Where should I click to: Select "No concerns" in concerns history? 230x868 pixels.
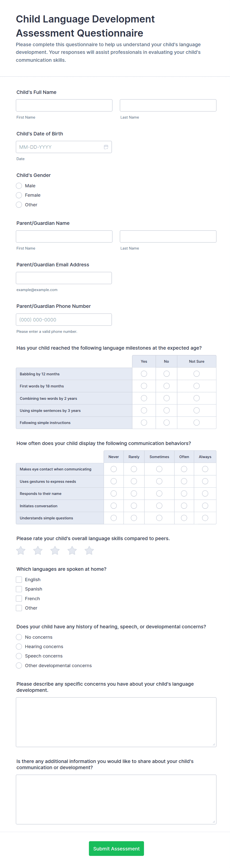click(x=19, y=637)
